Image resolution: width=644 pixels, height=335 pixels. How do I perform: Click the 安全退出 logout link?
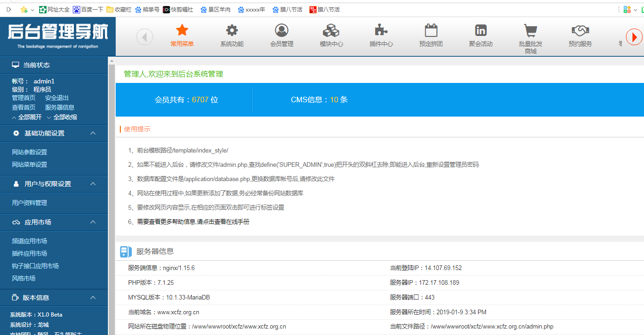(57, 98)
